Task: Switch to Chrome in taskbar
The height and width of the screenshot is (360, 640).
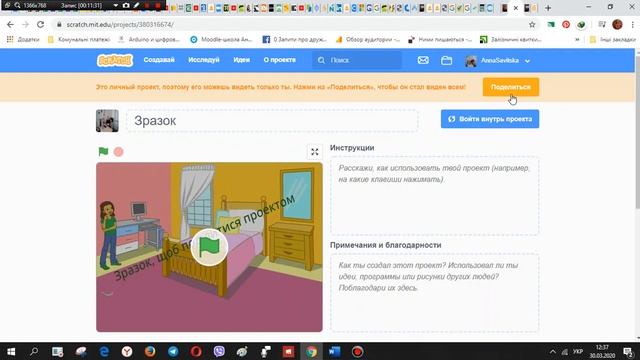Action: point(311,351)
